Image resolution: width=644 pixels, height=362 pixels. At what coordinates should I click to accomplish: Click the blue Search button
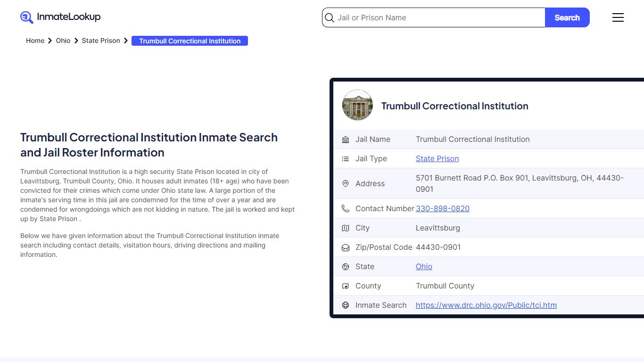(567, 17)
